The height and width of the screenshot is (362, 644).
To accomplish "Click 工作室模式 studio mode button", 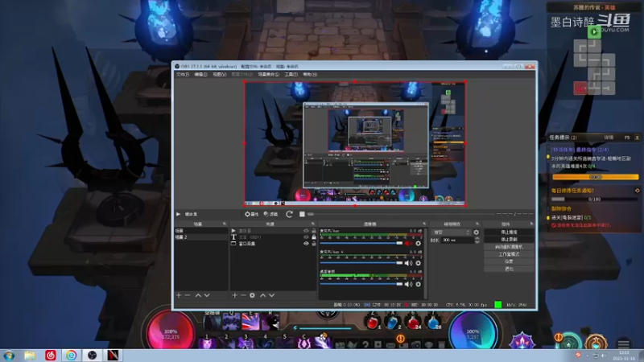I will [x=509, y=254].
